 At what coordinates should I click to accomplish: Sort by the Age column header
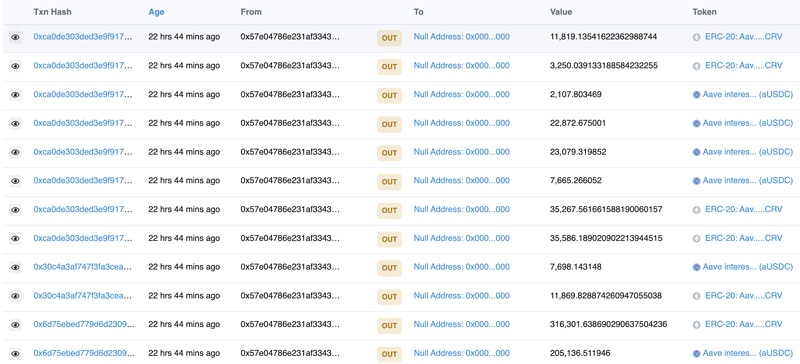pyautogui.click(x=156, y=12)
